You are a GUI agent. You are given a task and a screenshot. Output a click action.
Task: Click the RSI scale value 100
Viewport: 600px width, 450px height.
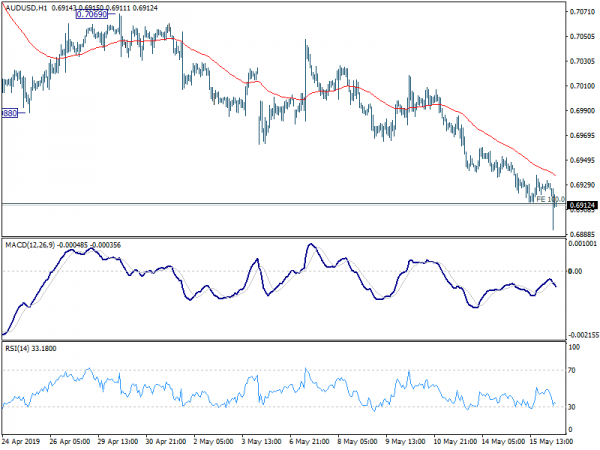(575, 347)
